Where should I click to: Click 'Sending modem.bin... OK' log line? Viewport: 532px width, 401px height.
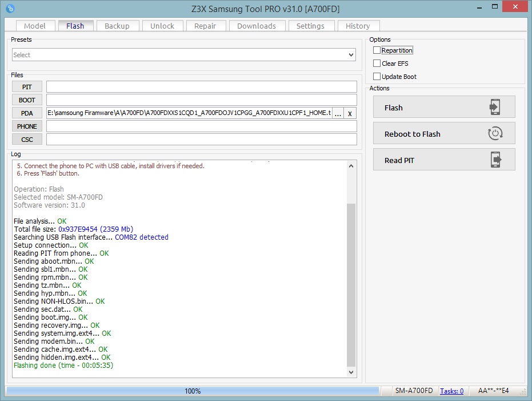54,342
